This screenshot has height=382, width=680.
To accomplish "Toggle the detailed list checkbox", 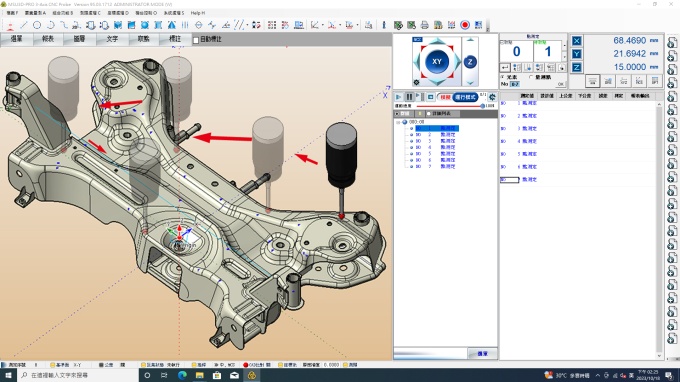I will (429, 114).
